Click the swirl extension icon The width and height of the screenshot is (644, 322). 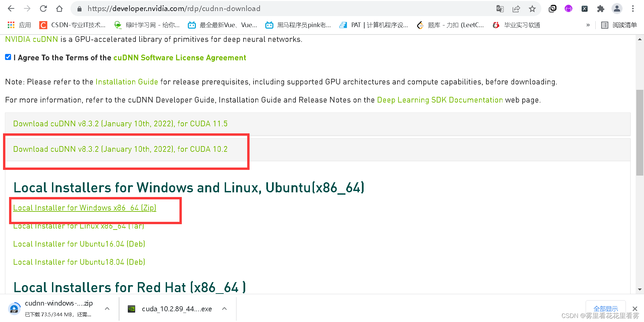552,9
